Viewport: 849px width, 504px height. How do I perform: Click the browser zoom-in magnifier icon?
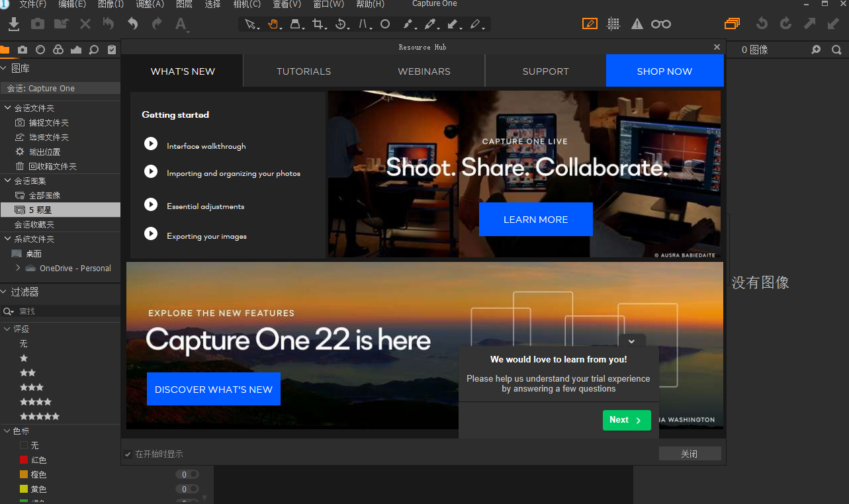point(817,50)
